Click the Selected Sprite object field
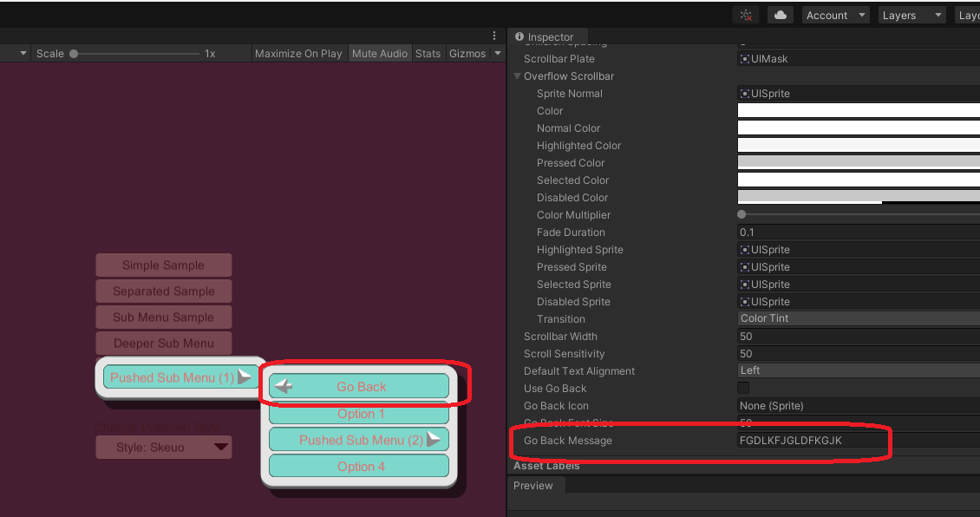The height and width of the screenshot is (517, 980). [x=858, y=285]
